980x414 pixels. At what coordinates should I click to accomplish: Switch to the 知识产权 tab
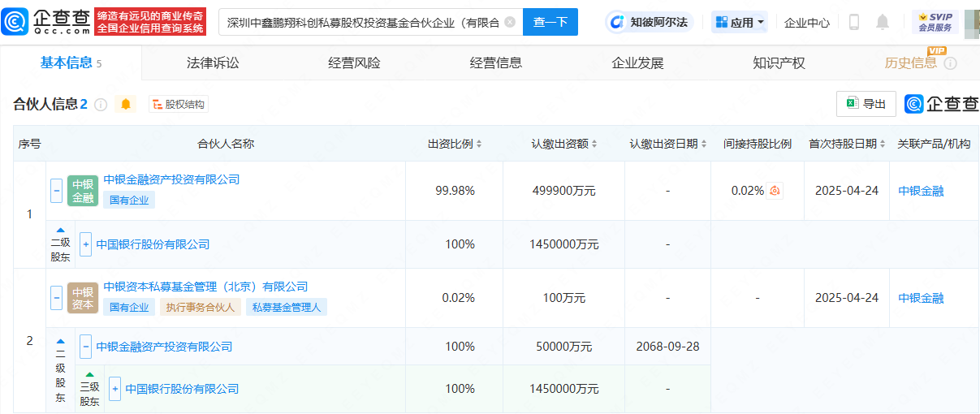(779, 63)
